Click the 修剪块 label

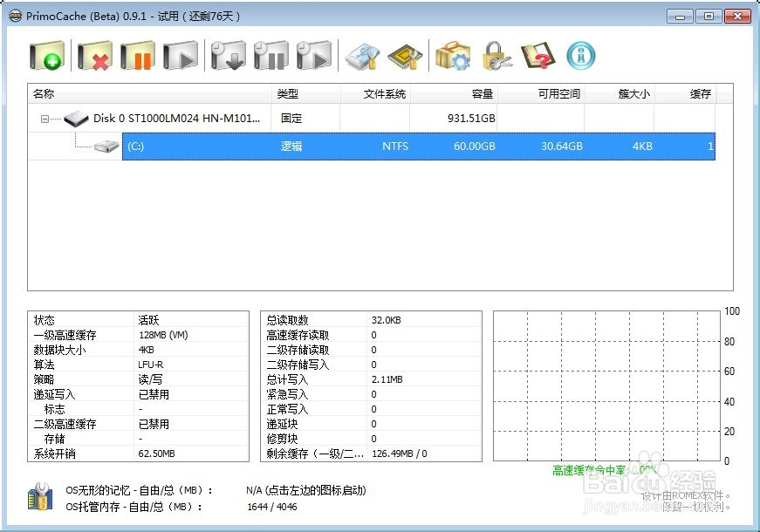(x=282, y=439)
